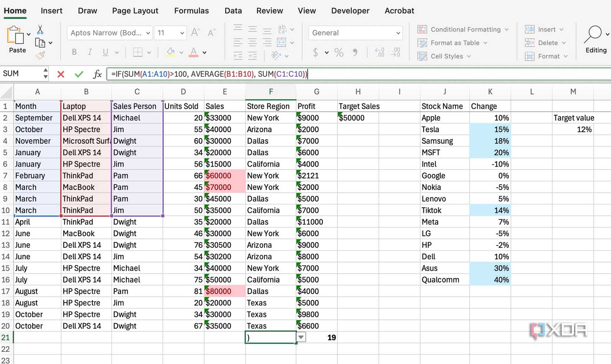Confirm formula with the green checkmark
Image resolution: width=611 pixels, height=364 pixels.
(x=79, y=74)
